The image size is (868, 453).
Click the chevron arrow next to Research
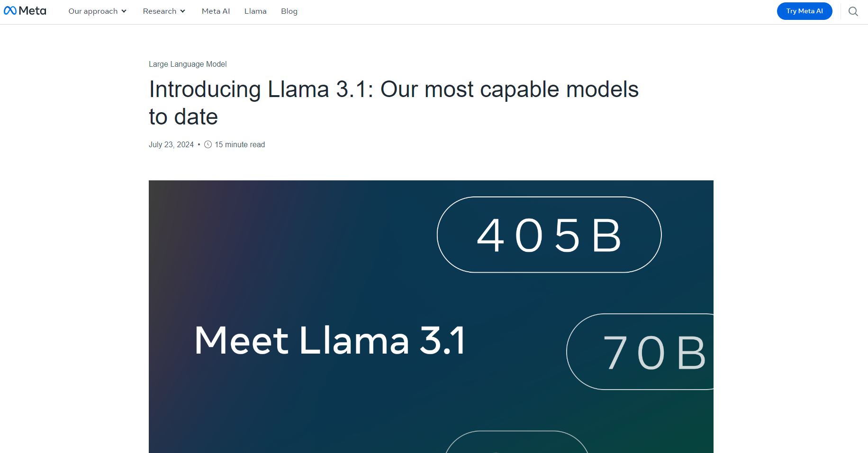pyautogui.click(x=182, y=11)
